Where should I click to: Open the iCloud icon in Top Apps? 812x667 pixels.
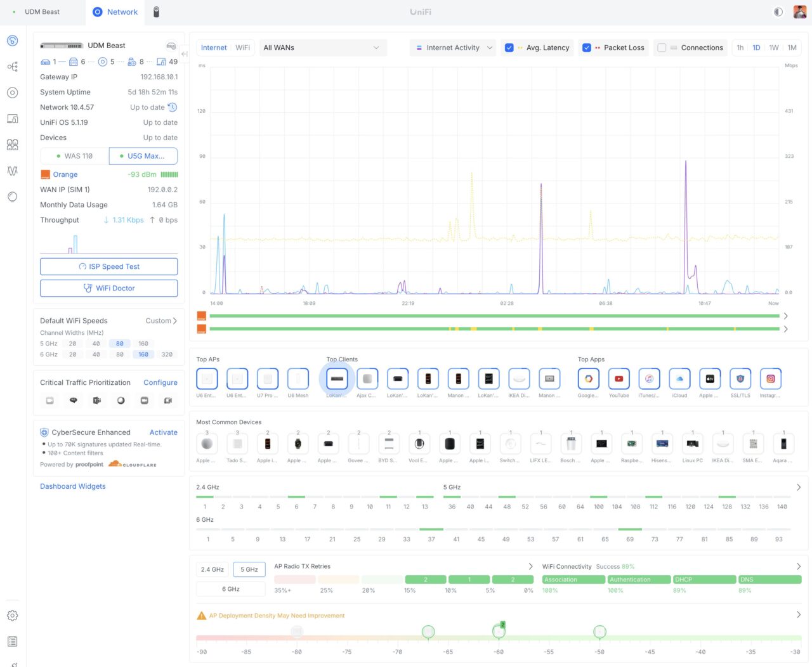(x=679, y=379)
